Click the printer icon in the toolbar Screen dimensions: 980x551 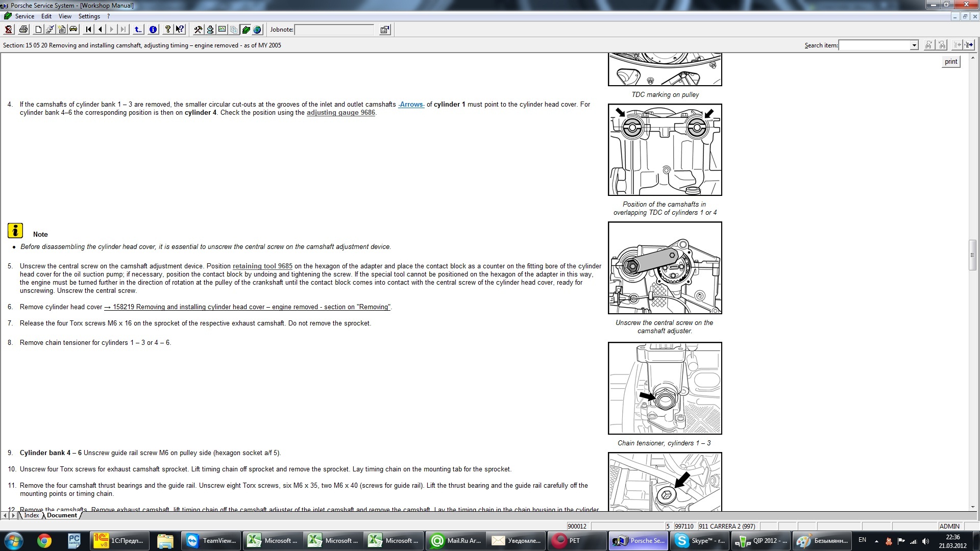click(x=23, y=30)
